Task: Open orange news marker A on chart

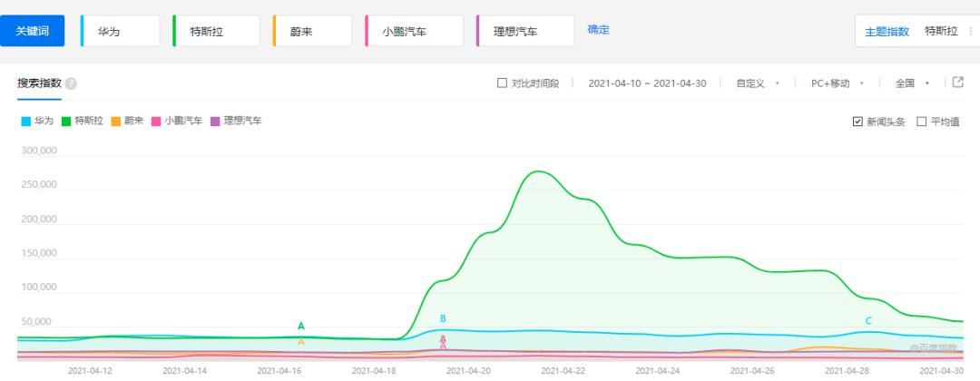Action: pyautogui.click(x=300, y=342)
